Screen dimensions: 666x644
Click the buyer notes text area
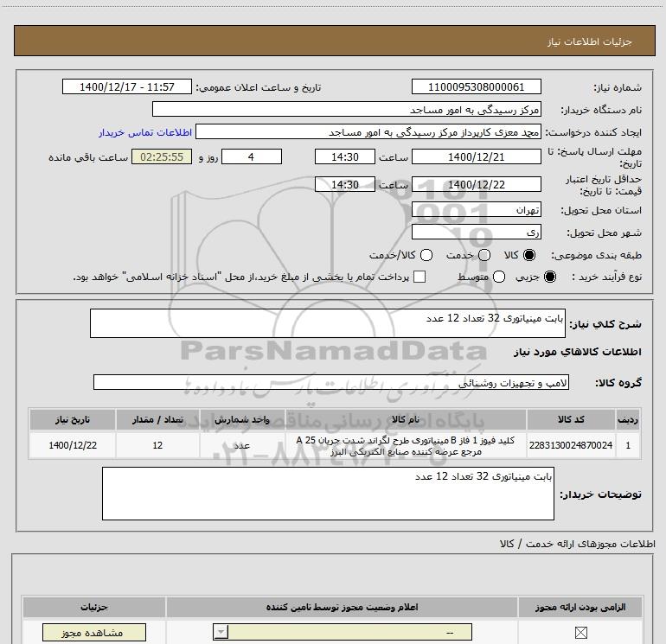coord(328,494)
